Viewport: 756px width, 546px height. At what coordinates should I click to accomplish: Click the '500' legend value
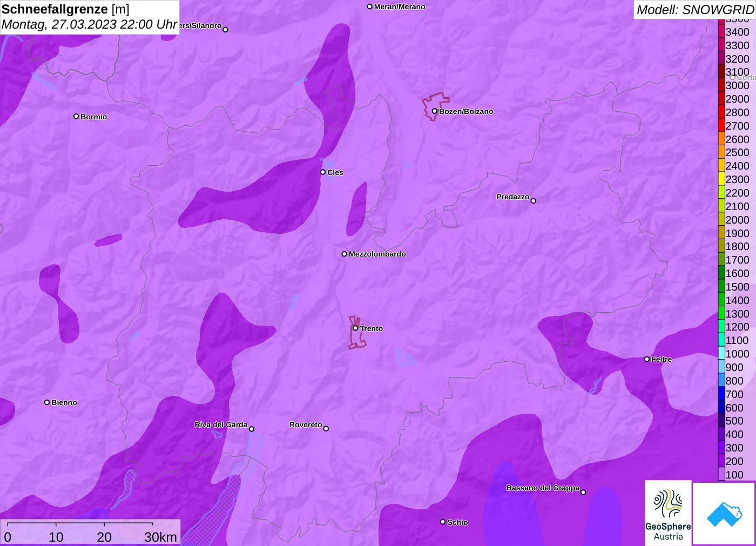(x=734, y=421)
